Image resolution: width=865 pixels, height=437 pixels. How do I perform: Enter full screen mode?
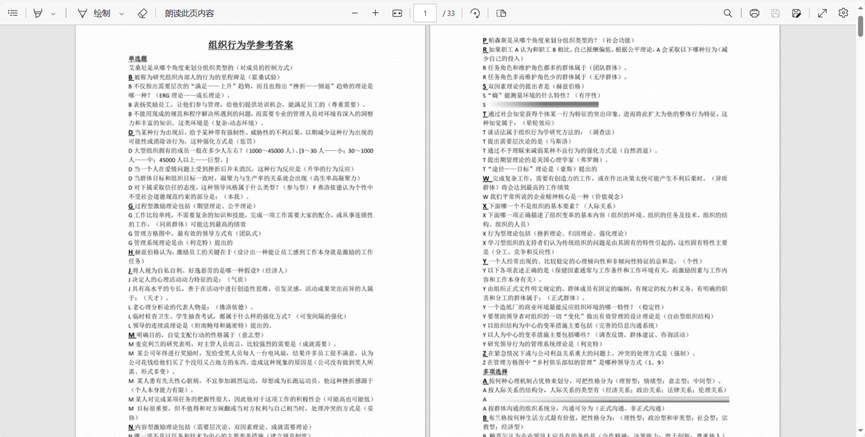(822, 14)
